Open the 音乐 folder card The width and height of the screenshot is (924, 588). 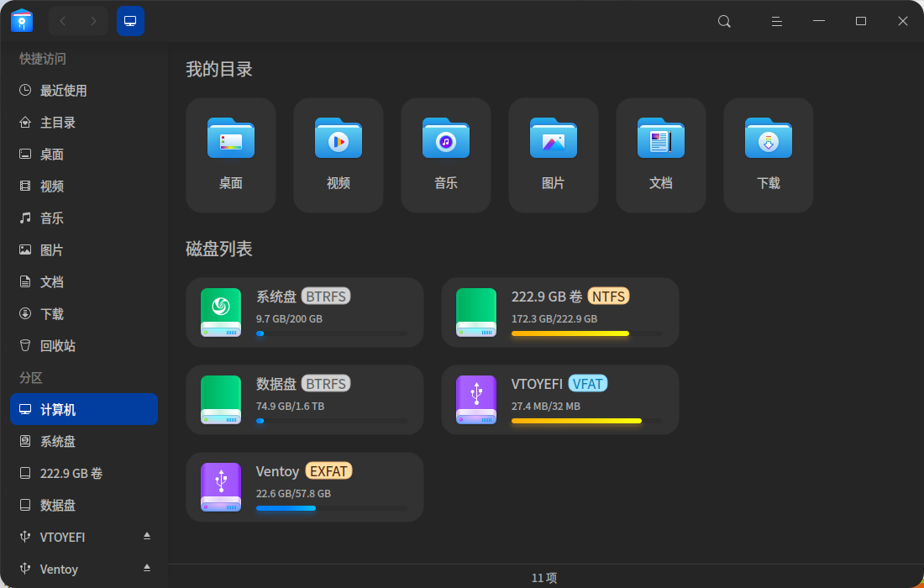[x=445, y=155]
